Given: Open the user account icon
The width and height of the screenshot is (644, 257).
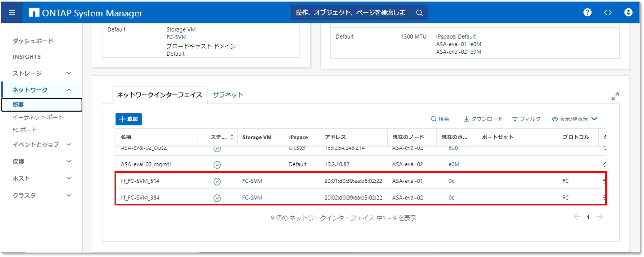Looking at the screenshot, I should tap(628, 12).
